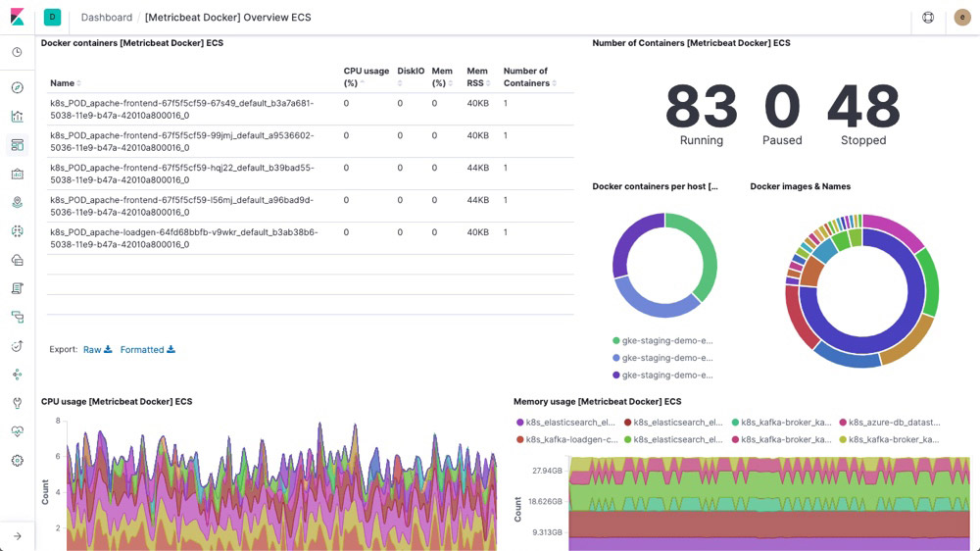Screen dimensions: 980x551
Task: Select row k8s_POD_apache-frontend-67f5f5cf59-99jmj
Action: pyautogui.click(x=310, y=141)
